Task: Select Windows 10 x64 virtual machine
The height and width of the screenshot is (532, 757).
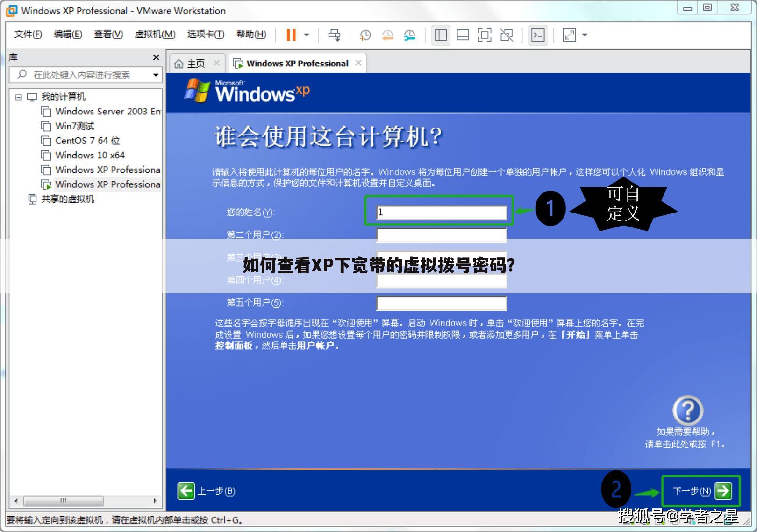Action: pos(83,155)
